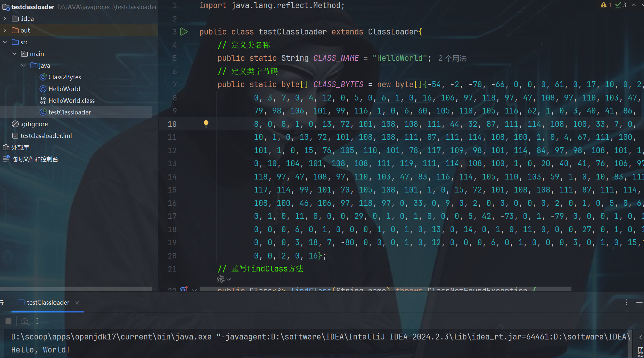Collapse the java package folder
The width and height of the screenshot is (644, 358).
pyautogui.click(x=23, y=65)
